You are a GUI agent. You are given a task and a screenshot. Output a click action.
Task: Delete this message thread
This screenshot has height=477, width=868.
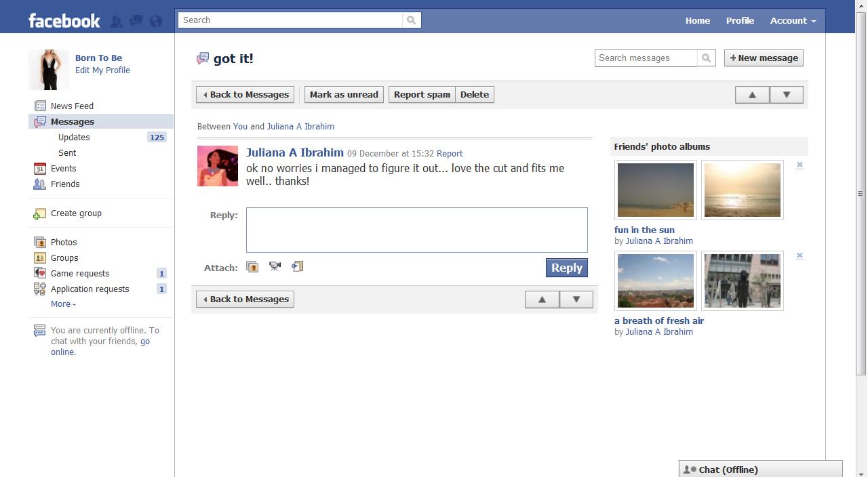coord(475,95)
